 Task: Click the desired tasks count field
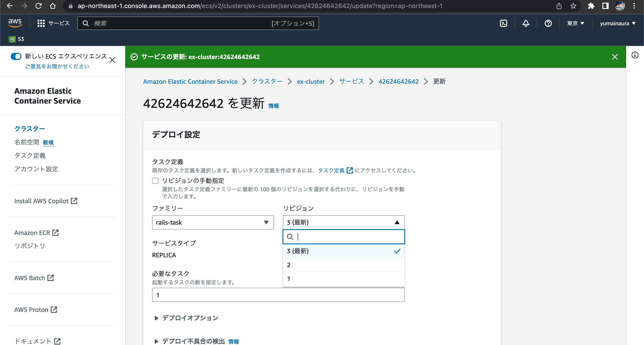[278, 295]
